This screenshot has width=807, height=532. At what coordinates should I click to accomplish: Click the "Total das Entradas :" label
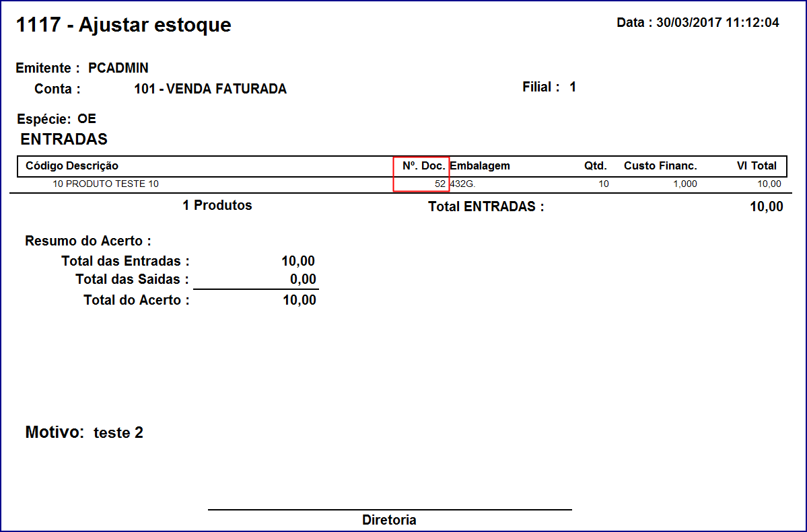point(126,261)
